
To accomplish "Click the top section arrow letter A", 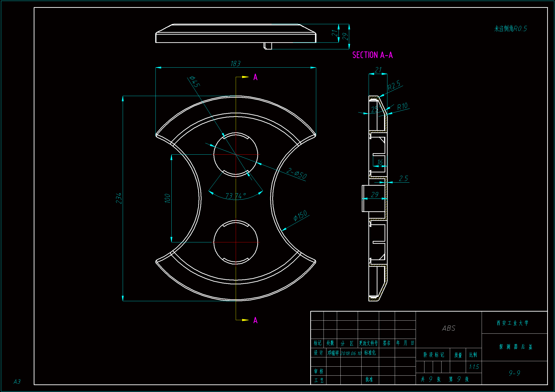I will pyautogui.click(x=255, y=78).
